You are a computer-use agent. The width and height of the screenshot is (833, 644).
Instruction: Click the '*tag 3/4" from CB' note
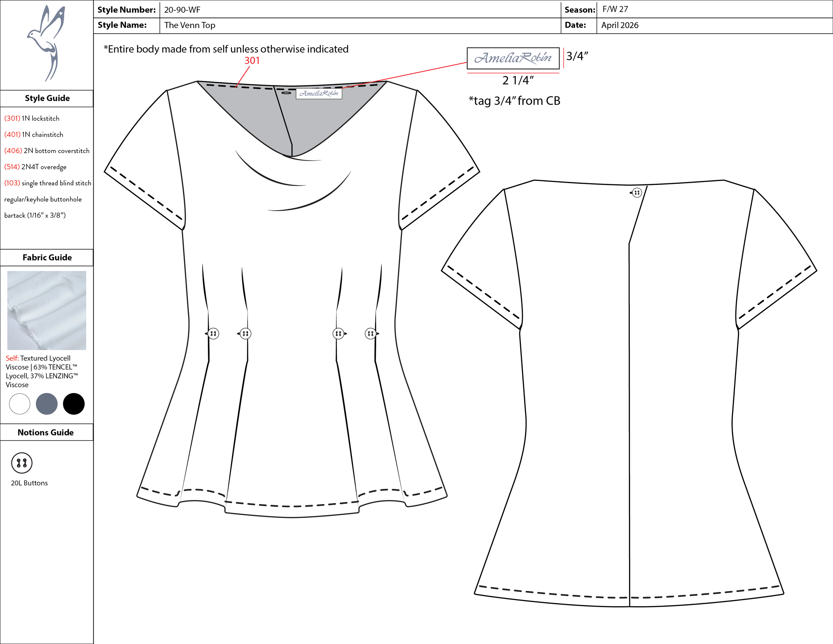tap(514, 101)
